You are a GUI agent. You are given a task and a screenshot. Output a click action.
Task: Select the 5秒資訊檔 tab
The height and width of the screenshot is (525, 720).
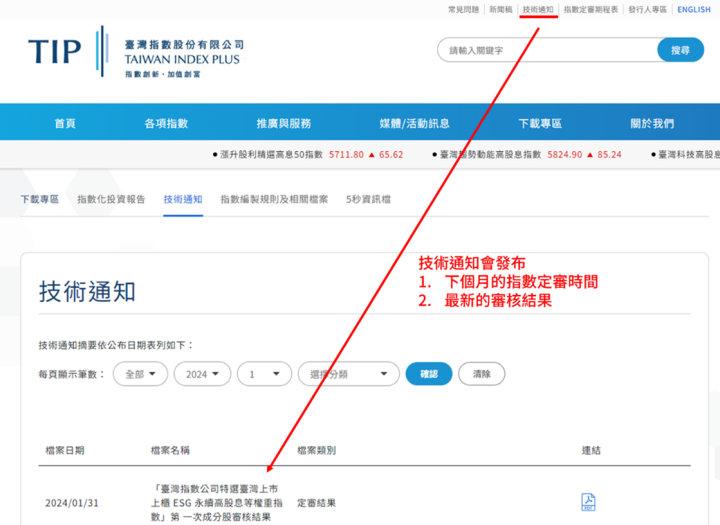368,199
